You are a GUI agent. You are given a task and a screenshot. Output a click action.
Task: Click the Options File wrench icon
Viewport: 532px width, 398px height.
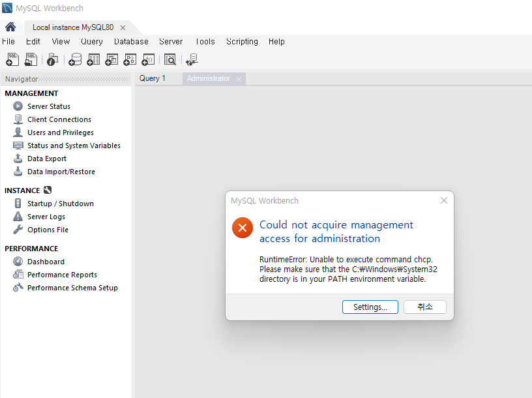pyautogui.click(x=18, y=230)
